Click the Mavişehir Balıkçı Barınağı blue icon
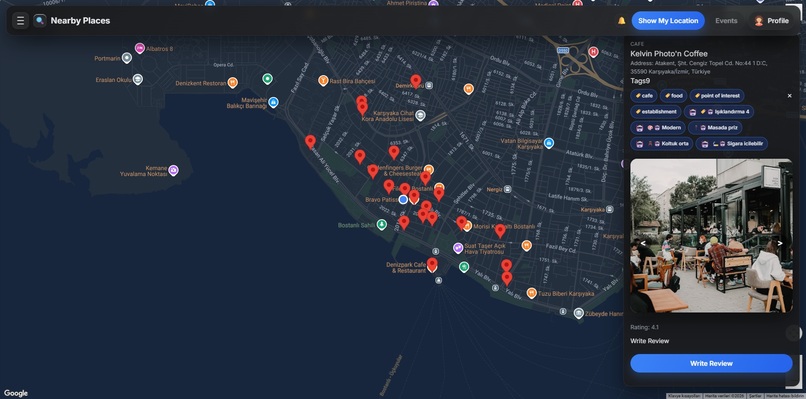Viewport: 806px width, 399px height. click(x=273, y=102)
